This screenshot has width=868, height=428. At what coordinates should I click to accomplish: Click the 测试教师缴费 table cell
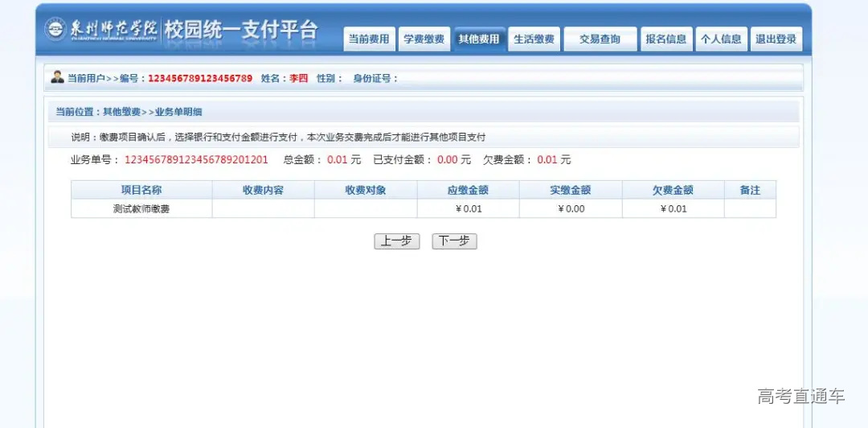(141, 209)
